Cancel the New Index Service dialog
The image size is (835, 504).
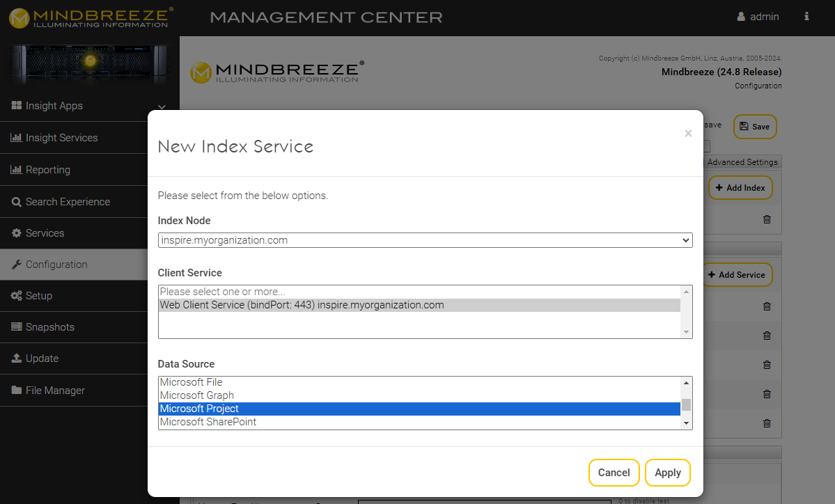click(x=614, y=473)
